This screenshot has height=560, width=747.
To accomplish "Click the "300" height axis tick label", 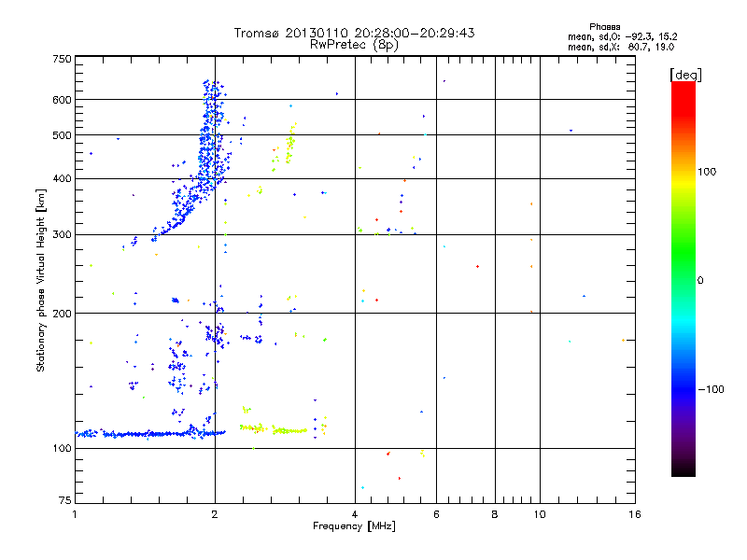I will (62, 234).
